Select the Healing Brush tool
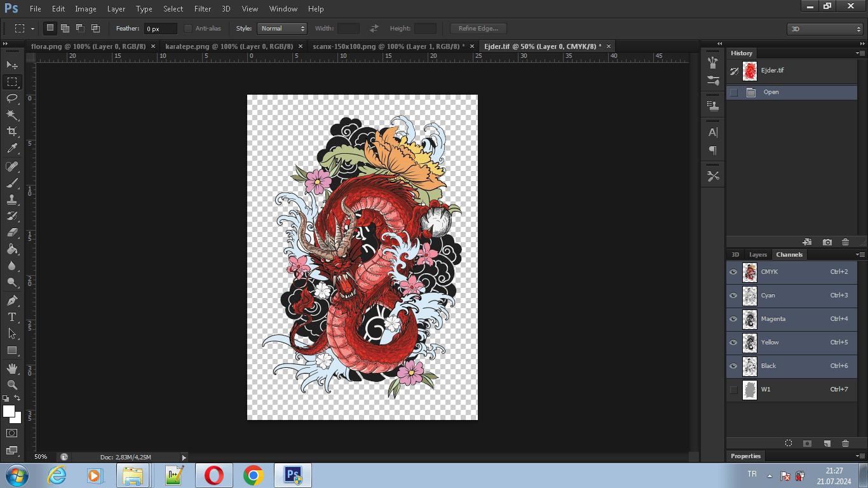Screen dimensions: 868x488 pos(11,166)
